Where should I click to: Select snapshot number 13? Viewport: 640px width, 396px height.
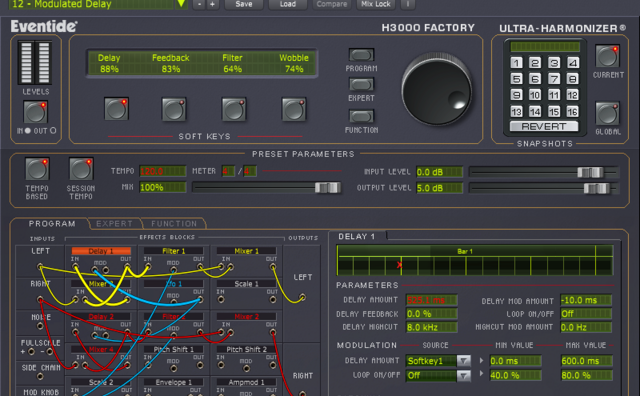(x=516, y=111)
